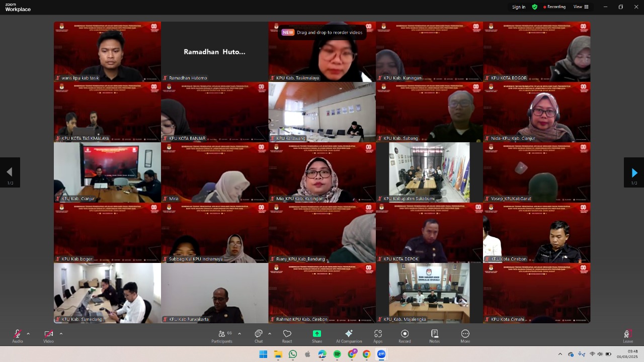Toggle the meeting Record button
The width and height of the screenshot is (644, 362).
[x=405, y=336]
